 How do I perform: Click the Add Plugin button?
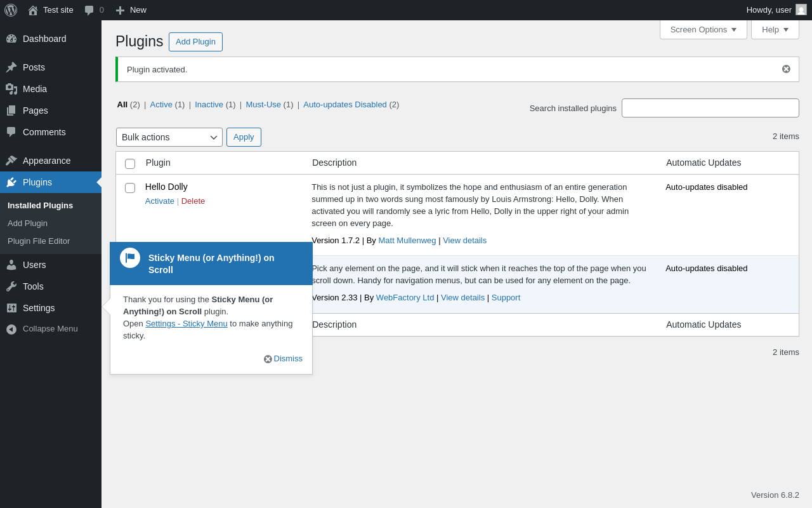195,42
